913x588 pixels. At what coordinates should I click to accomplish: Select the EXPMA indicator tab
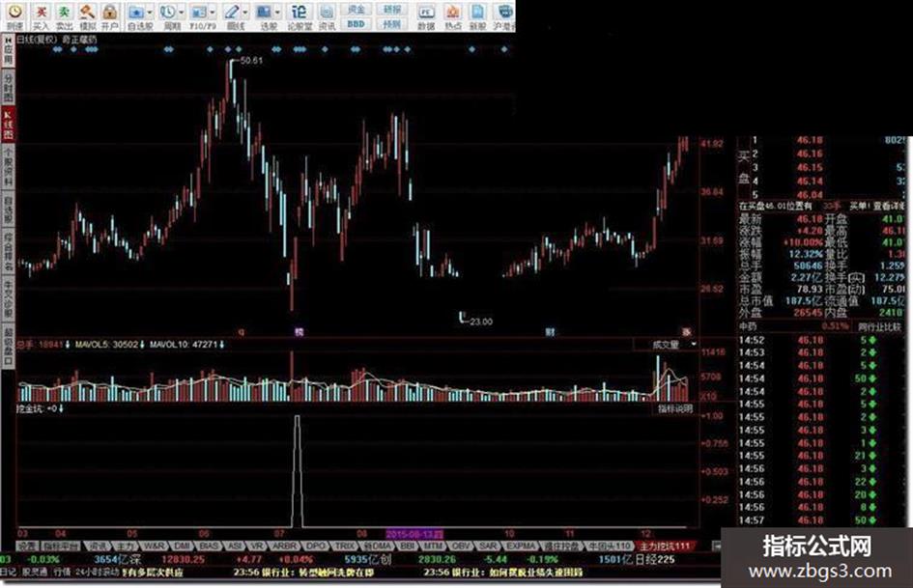pyautogui.click(x=521, y=546)
